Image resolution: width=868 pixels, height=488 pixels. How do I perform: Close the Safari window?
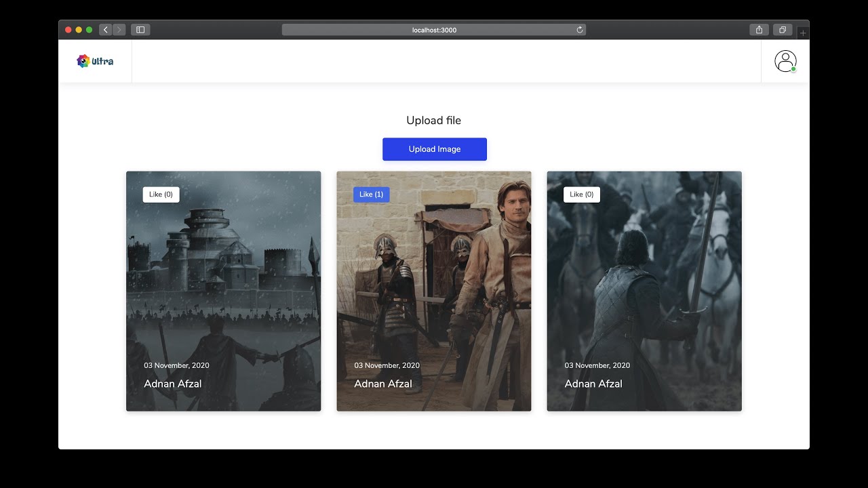[x=68, y=30]
